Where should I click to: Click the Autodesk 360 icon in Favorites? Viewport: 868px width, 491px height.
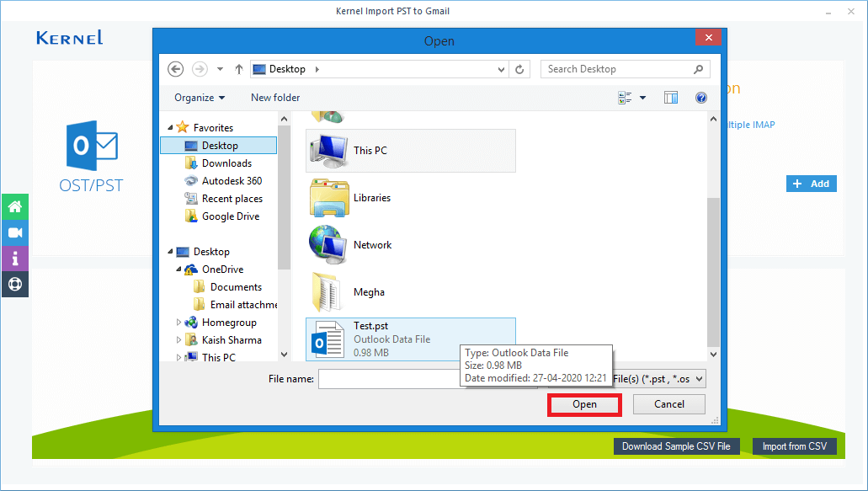pos(191,180)
